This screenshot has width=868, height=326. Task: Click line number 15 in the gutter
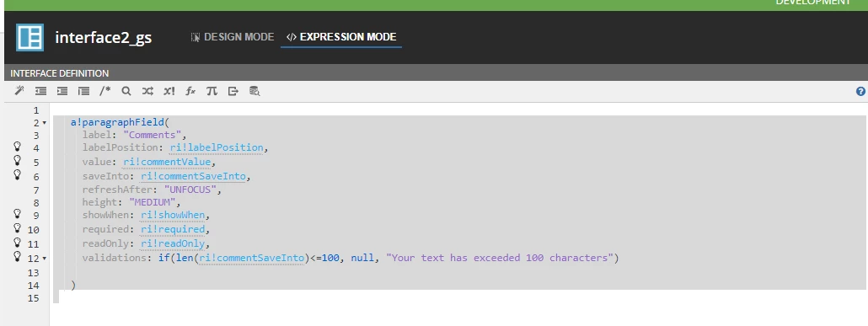tap(33, 298)
